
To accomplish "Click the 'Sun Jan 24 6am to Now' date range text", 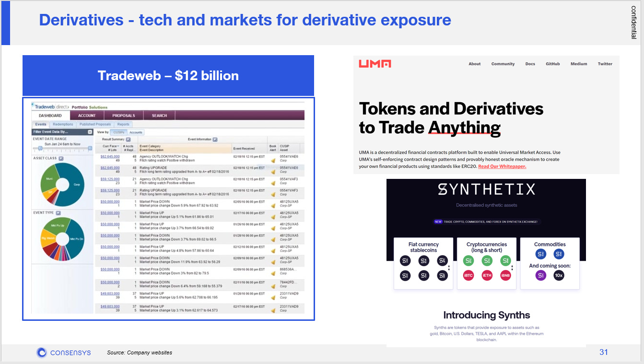I will click(62, 144).
